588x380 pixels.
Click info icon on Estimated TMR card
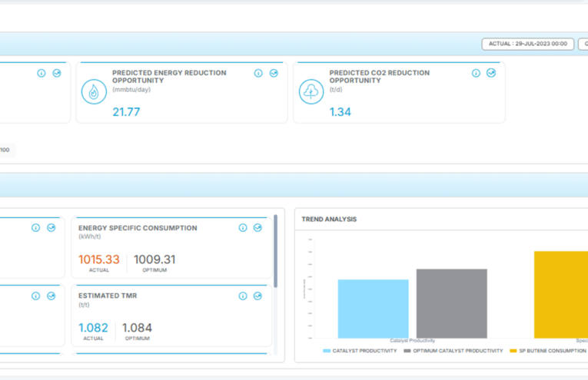[243, 296]
